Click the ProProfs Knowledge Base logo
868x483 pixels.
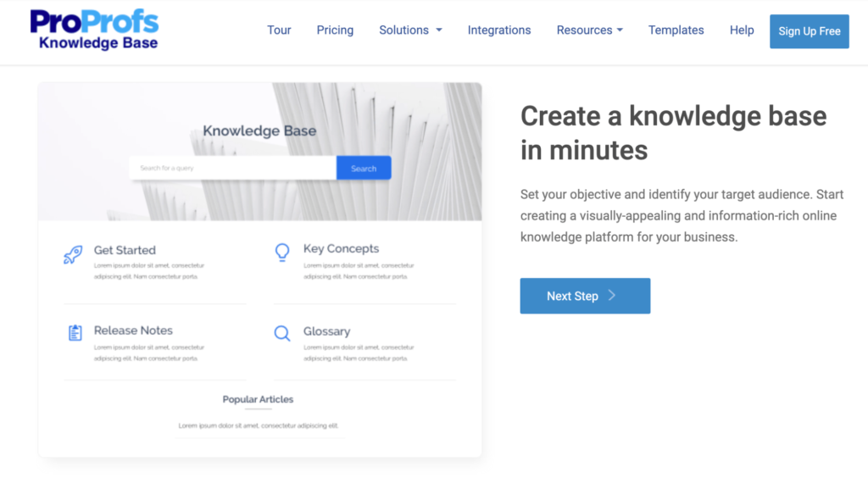click(x=93, y=30)
